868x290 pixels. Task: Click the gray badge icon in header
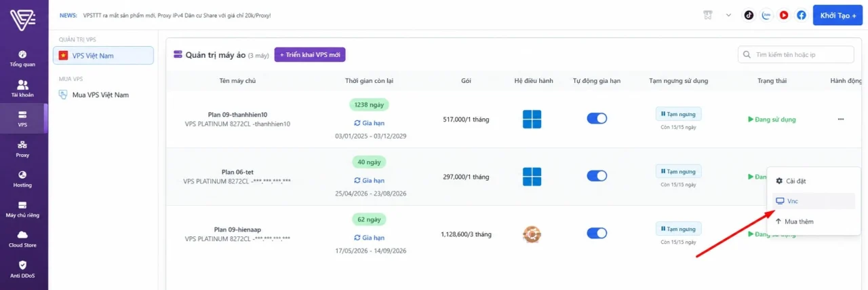[709, 15]
